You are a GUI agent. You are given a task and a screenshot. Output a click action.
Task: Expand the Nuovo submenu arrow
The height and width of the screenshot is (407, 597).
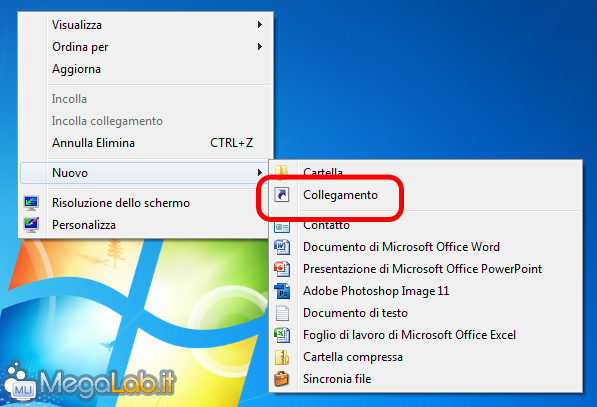[260, 172]
